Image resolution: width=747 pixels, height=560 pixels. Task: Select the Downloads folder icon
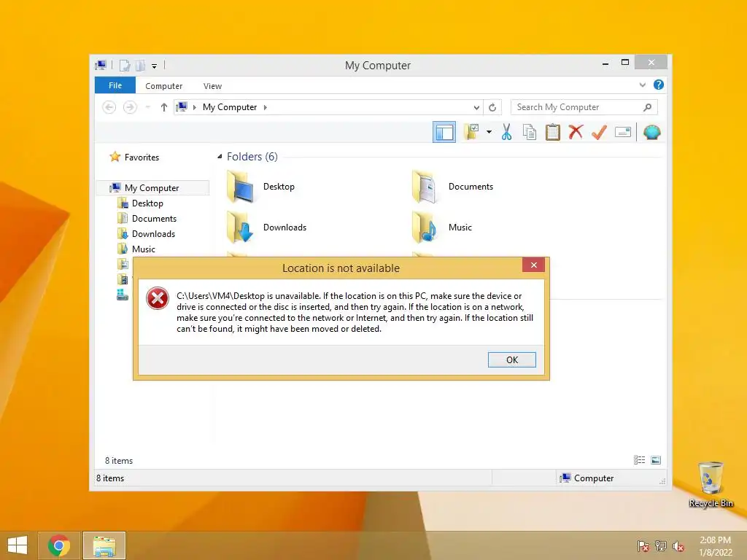coord(239,227)
